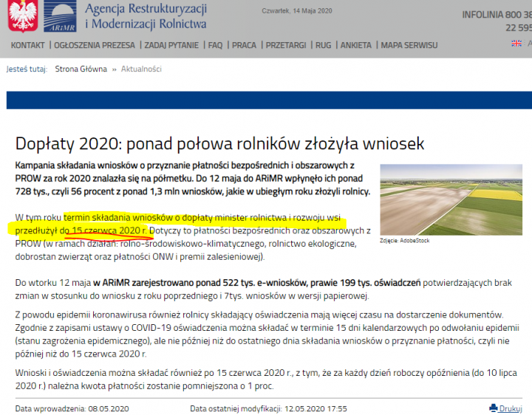
Task: Open MAPA SERWISU sitemap
Action: click(x=409, y=45)
